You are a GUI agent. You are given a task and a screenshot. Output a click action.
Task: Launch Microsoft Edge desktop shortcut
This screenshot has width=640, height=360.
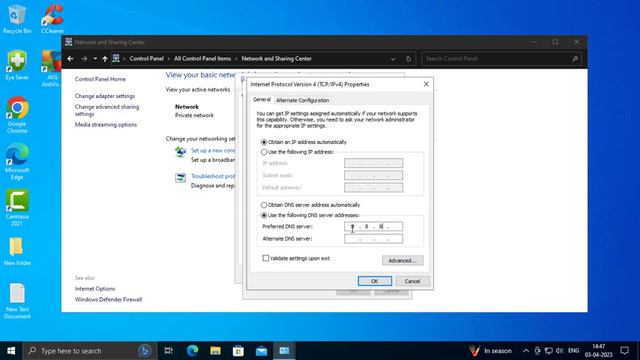tap(17, 162)
